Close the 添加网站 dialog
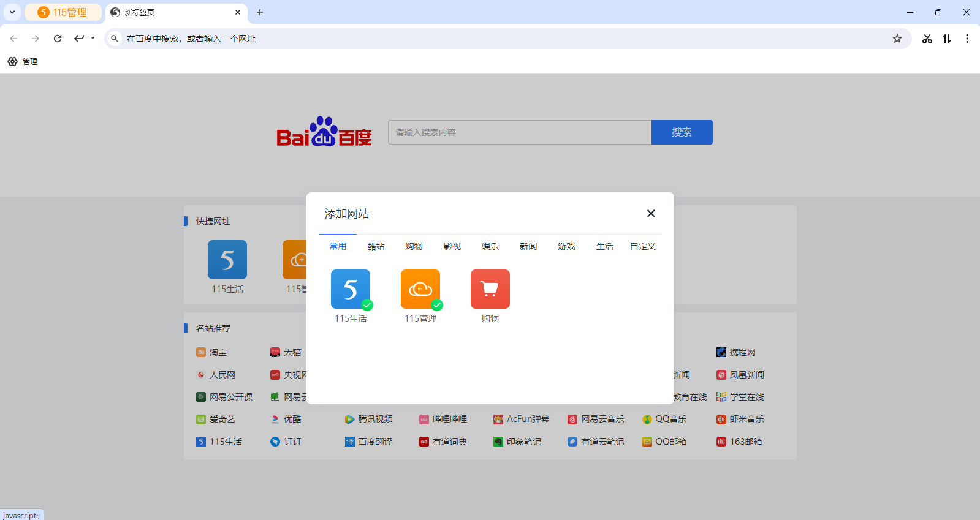The height and width of the screenshot is (520, 980). pyautogui.click(x=651, y=213)
